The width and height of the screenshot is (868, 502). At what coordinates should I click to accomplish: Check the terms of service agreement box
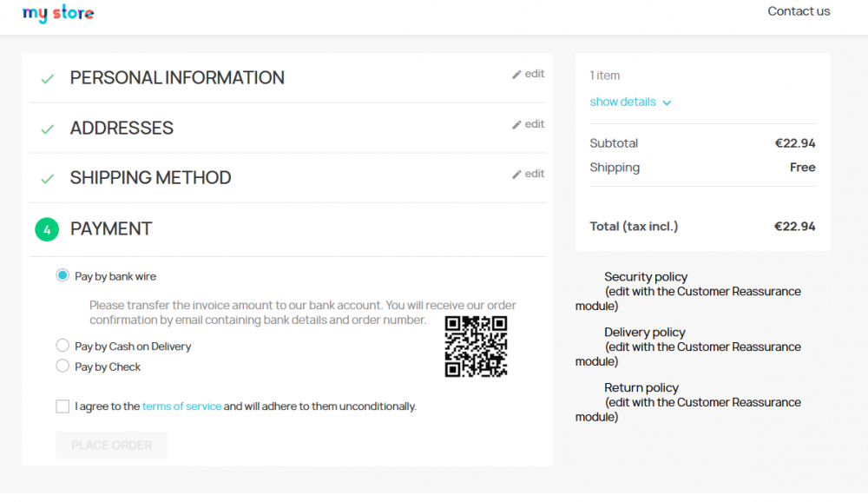coord(62,406)
